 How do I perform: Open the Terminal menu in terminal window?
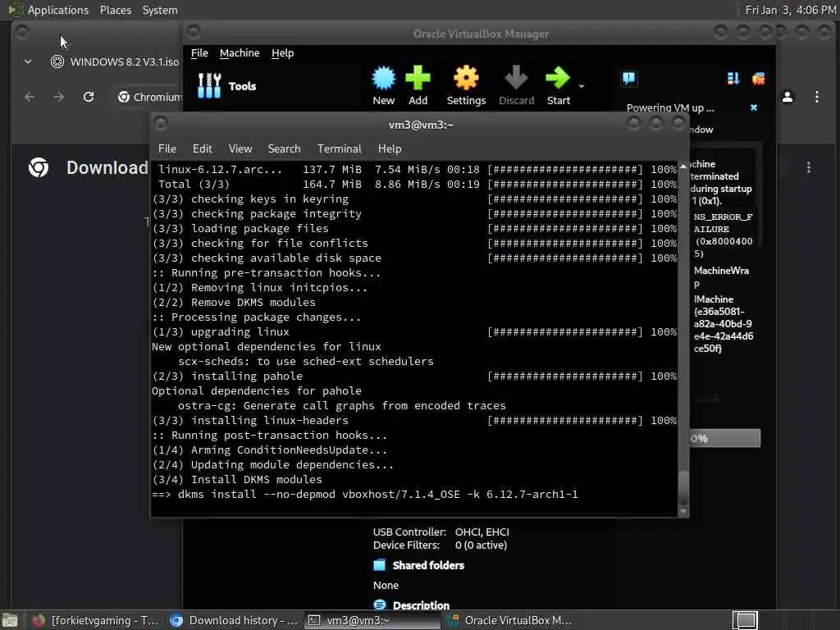coord(339,149)
